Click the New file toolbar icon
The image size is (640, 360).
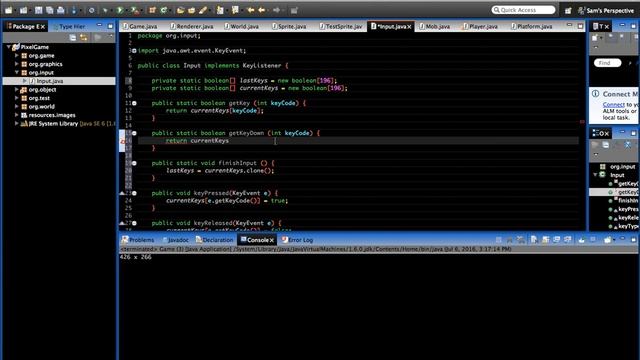click(x=9, y=10)
